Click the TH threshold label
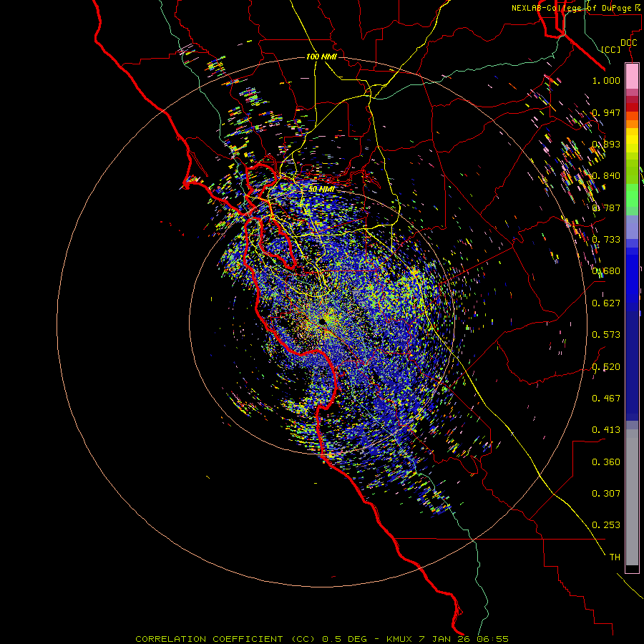Screen dimensions: 644x644 tap(615, 557)
